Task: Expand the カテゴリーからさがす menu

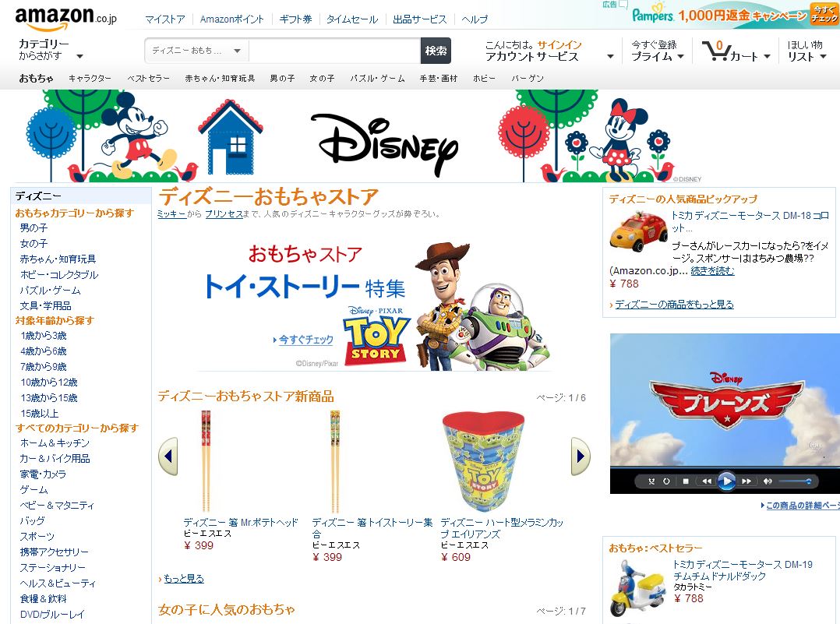Action: tap(51, 50)
